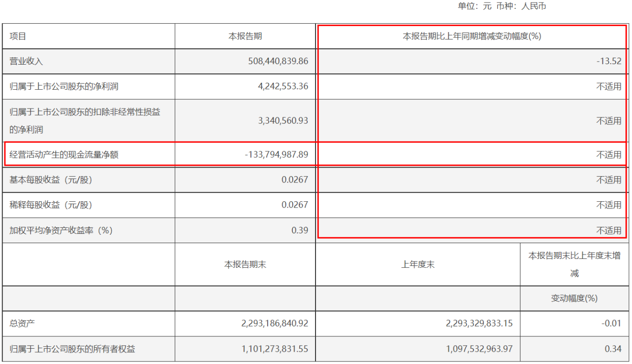This screenshot has height=364, width=632.
Task: Select the 本报告期末比上年度末增减 header
Action: [575, 264]
